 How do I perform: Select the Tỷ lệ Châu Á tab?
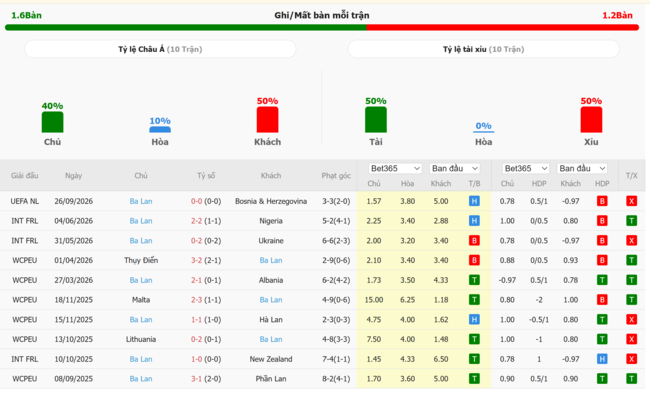click(160, 49)
